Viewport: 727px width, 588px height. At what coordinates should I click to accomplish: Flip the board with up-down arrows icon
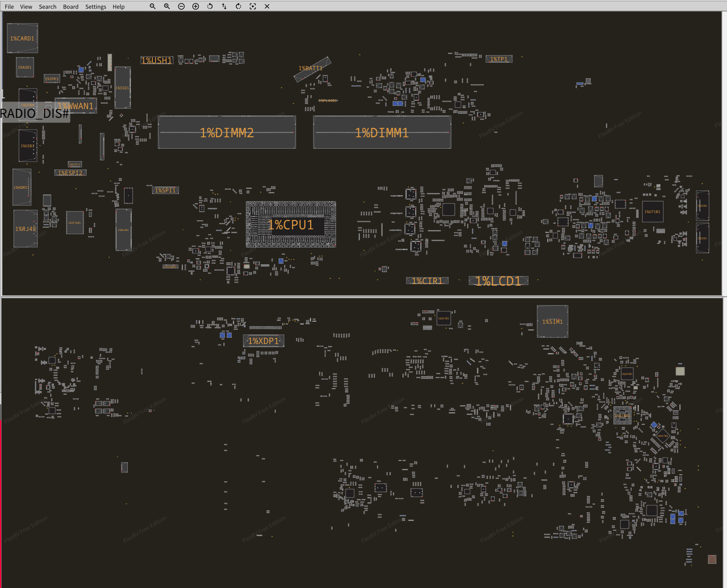click(x=224, y=6)
